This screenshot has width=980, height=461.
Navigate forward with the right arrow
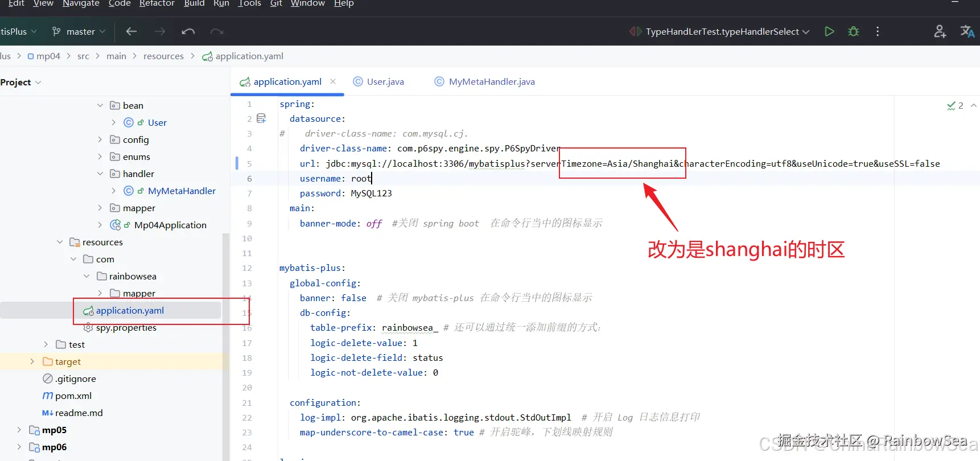[160, 31]
